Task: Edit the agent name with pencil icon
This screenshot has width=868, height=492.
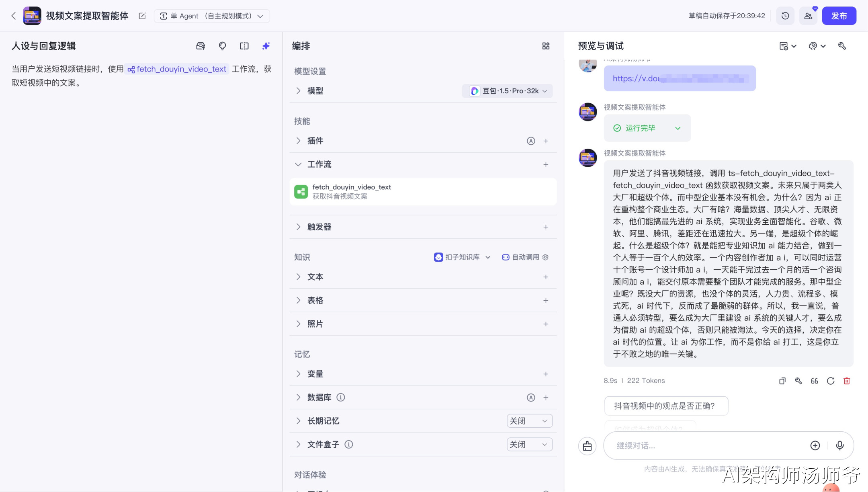Action: (x=142, y=16)
